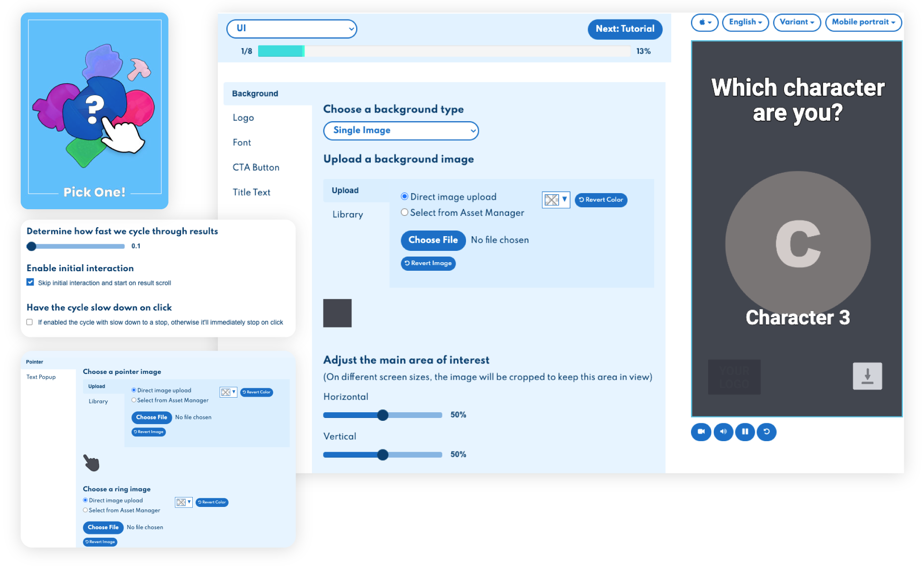Restart the preview with the reload icon
Screen dimensions: 924x568
[767, 432]
